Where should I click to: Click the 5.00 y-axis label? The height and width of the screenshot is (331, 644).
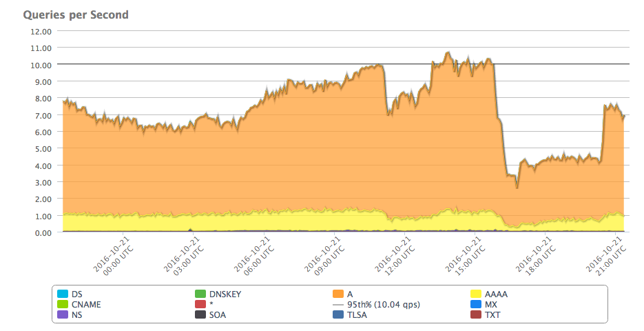tap(43, 149)
